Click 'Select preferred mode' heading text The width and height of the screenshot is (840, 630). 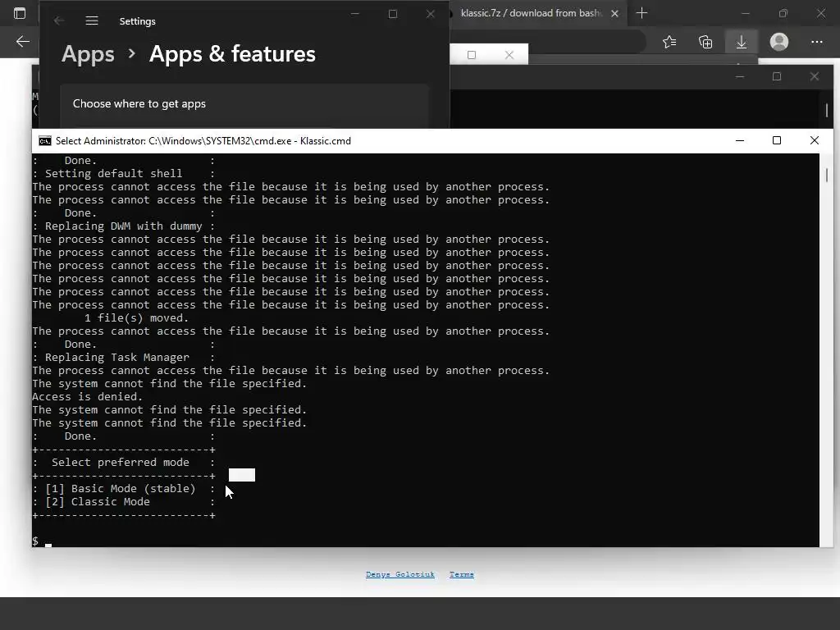pyautogui.click(x=120, y=463)
